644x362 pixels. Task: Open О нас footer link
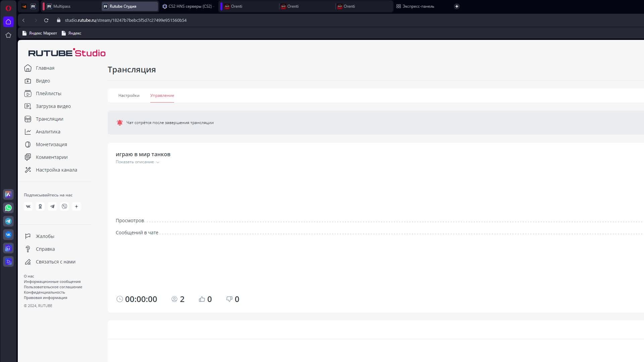pyautogui.click(x=29, y=276)
